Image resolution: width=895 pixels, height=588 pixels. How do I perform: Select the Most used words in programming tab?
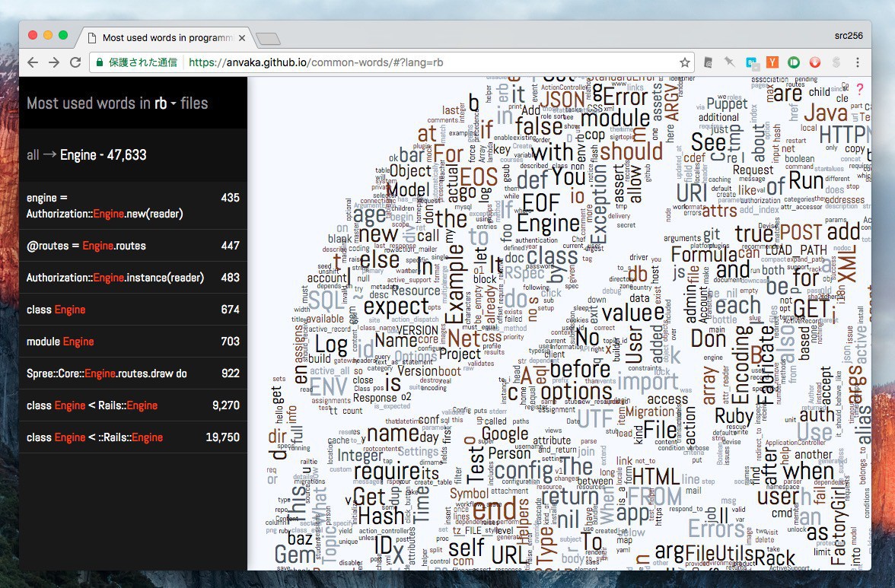167,37
